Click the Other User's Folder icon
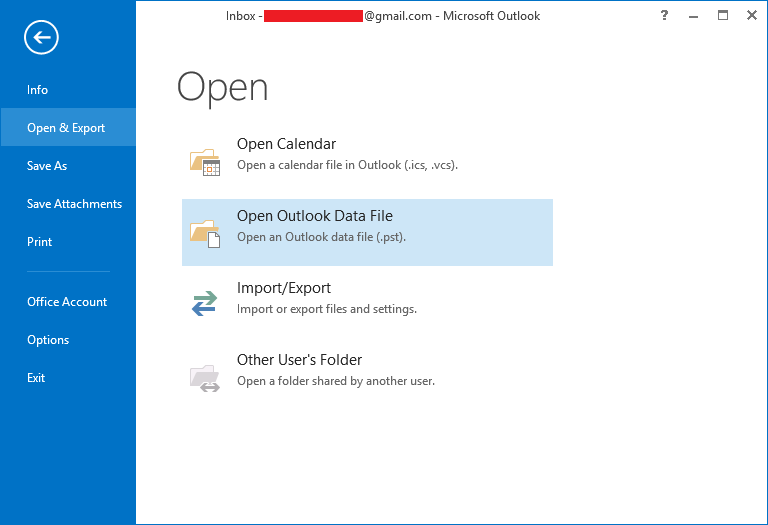The image size is (768, 525). click(x=205, y=378)
